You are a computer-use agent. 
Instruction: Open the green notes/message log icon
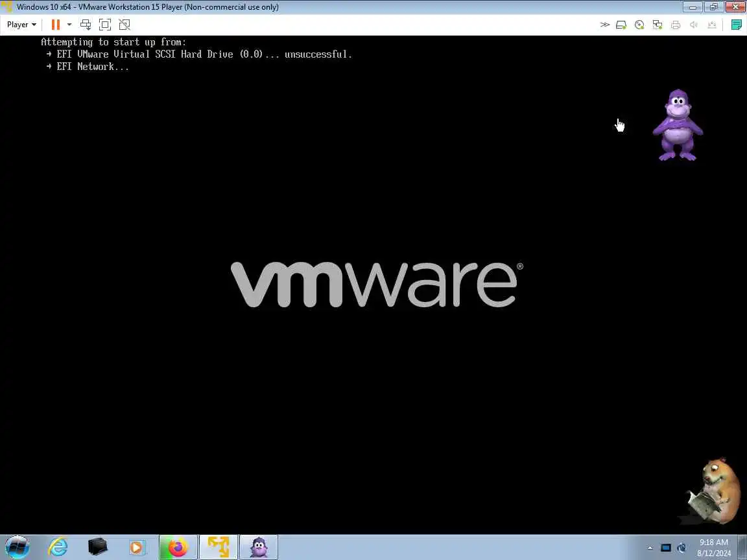(737, 25)
